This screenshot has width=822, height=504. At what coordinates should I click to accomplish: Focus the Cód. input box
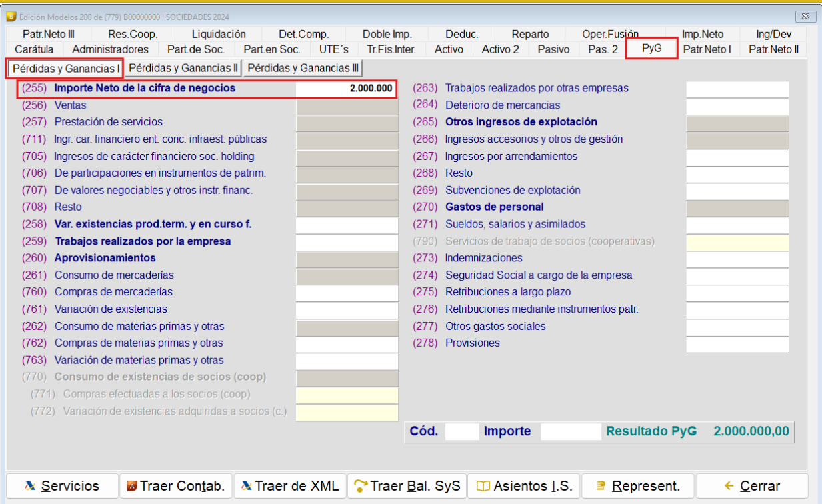point(462,431)
